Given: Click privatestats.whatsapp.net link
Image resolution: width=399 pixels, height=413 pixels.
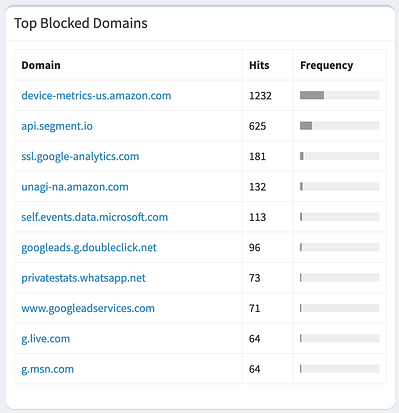Looking at the screenshot, I should pyautogui.click(x=84, y=278).
